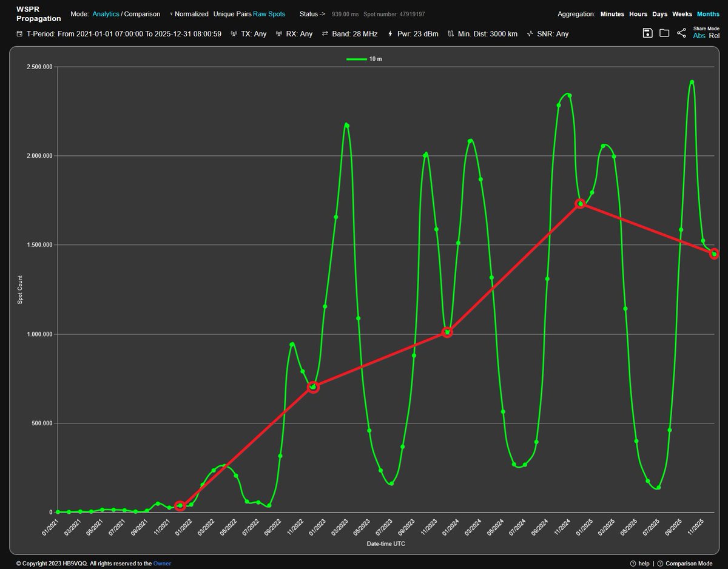Click the Date-time UTC axis label
The image size is (728, 569).
pyautogui.click(x=386, y=544)
